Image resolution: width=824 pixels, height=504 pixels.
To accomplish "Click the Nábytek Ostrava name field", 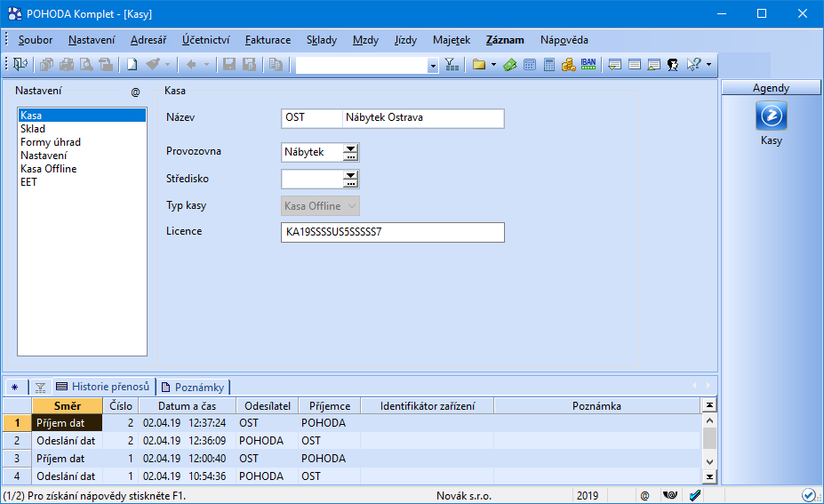I will click(423, 117).
